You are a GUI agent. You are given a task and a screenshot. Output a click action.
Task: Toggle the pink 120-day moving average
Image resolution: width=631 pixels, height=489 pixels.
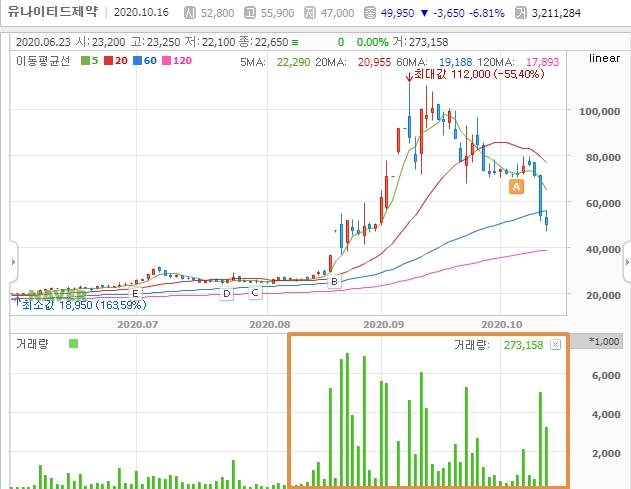(177, 61)
